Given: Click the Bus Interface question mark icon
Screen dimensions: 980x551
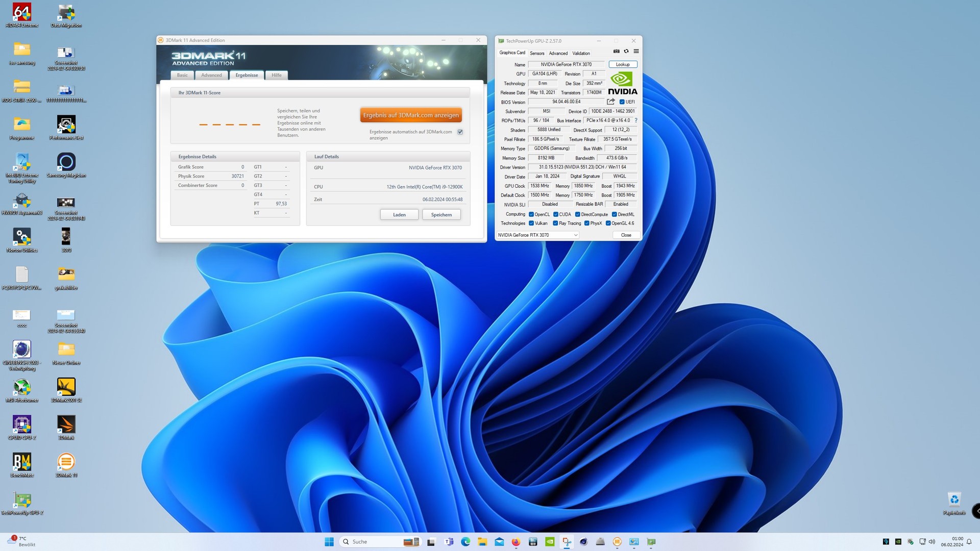Looking at the screenshot, I should 636,120.
